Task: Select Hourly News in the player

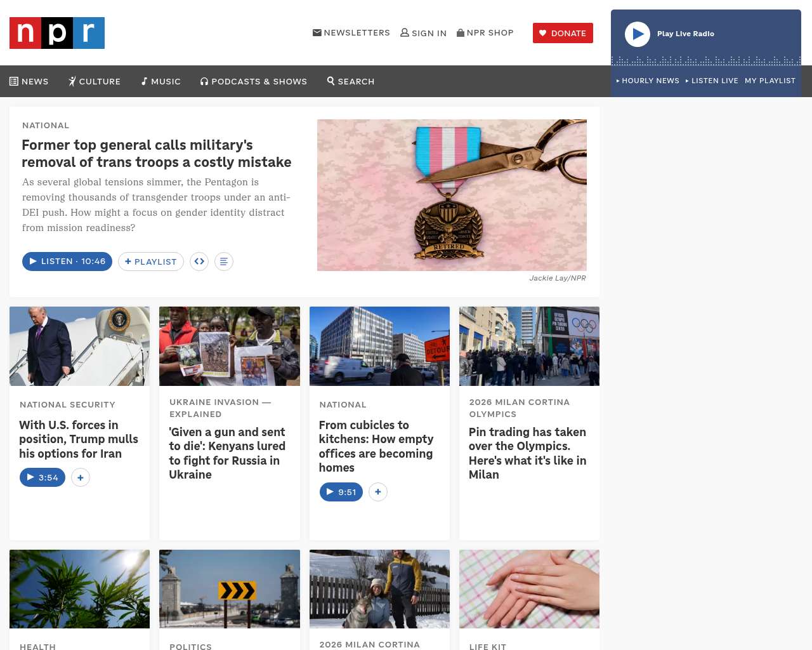Action: (648, 81)
